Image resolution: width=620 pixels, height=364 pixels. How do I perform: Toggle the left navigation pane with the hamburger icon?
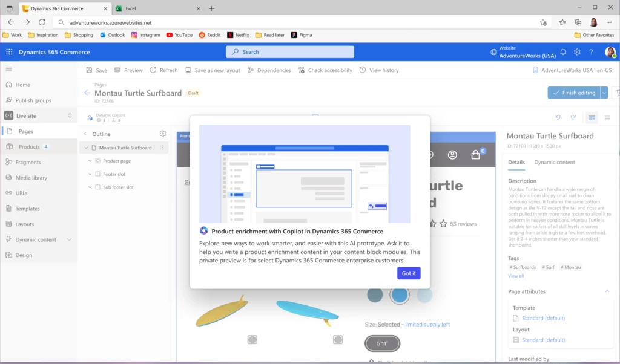pos(8,69)
